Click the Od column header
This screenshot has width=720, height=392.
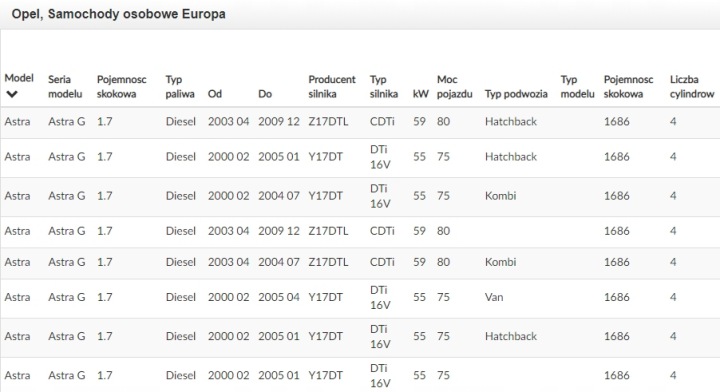coord(215,94)
